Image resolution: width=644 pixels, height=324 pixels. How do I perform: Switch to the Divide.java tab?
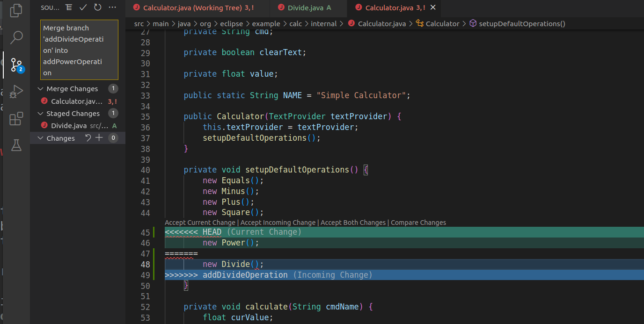tap(307, 8)
